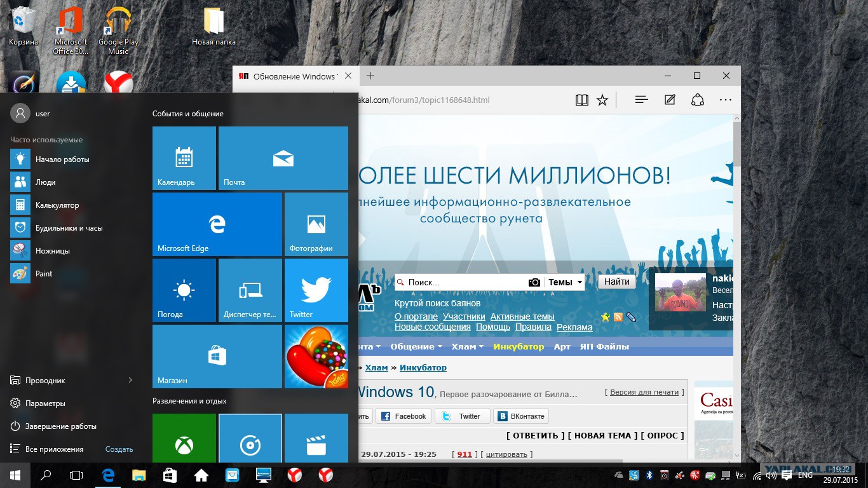Expand the Проводник jump list arrow
The image size is (868, 488).
(130, 380)
